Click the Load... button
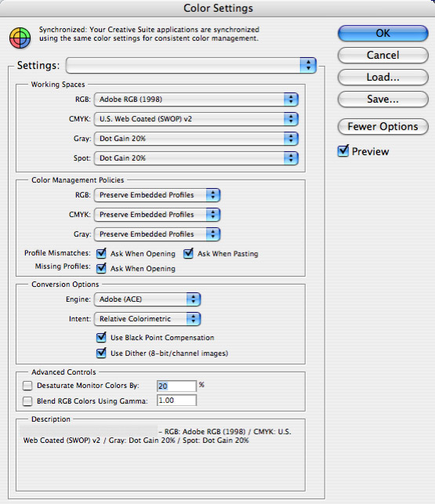This screenshot has width=435, height=504. 383,77
